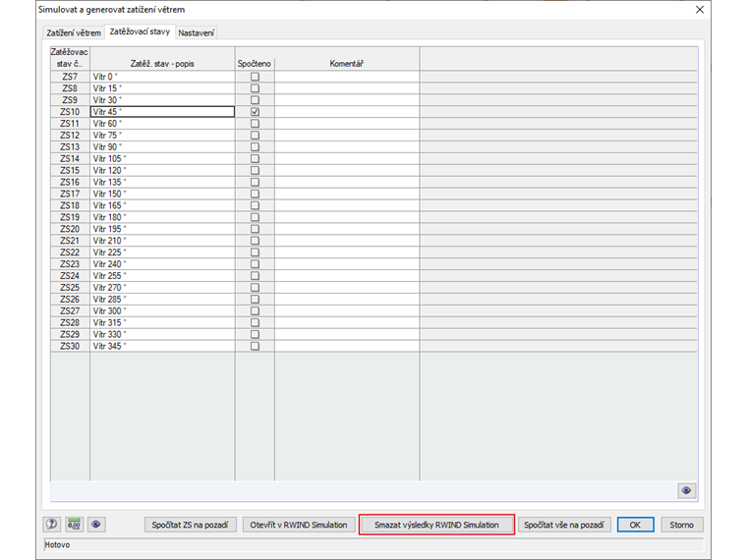Screen dimensions: 747x560
Task: Open the help icon at bottom left
Action: pos(51,525)
